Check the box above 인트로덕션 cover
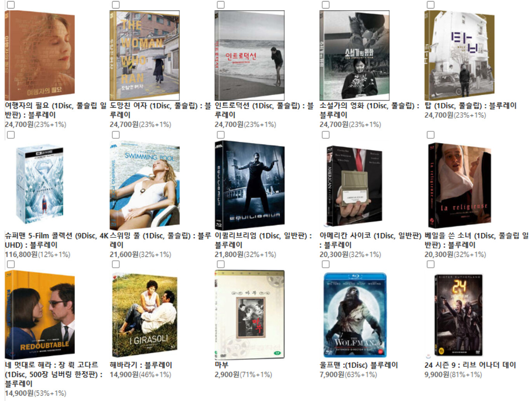 pos(221,5)
